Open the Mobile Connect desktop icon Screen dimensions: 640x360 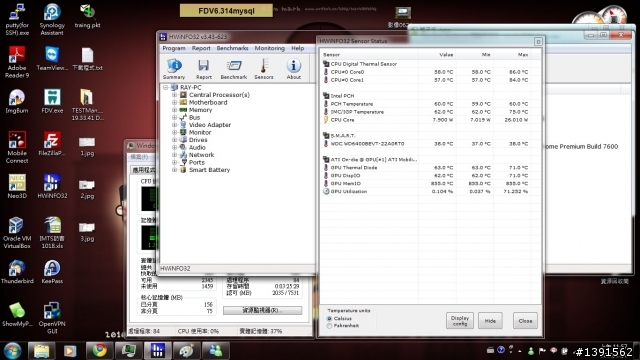[x=17, y=147]
